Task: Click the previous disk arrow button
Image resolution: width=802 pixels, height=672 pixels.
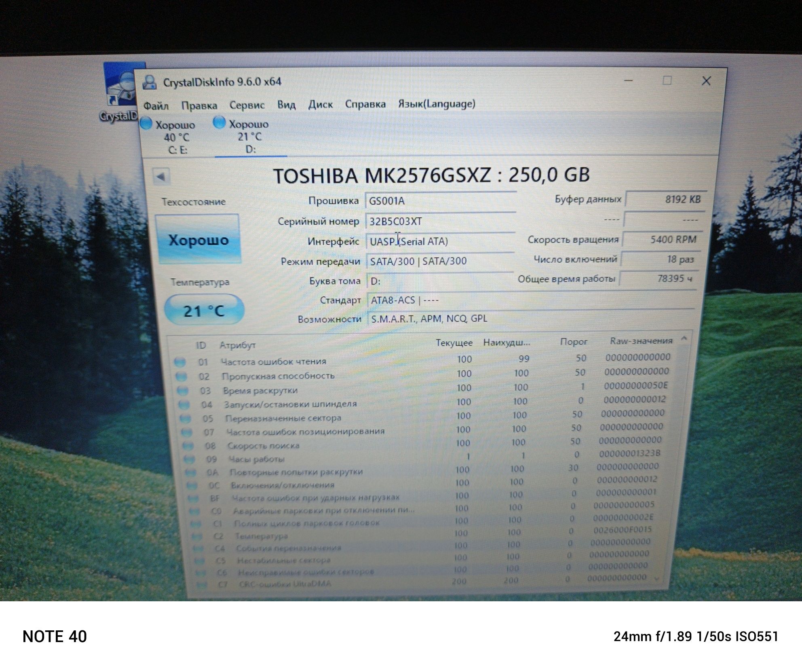Action: pos(161,177)
